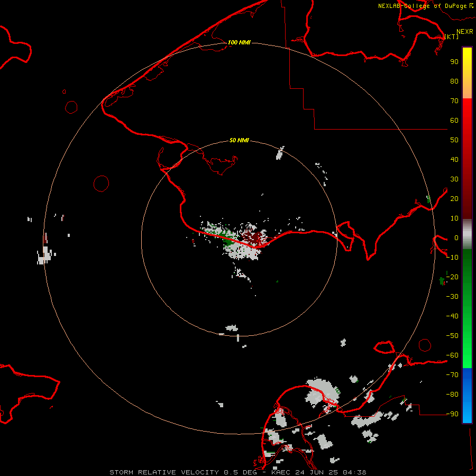The width and height of the screenshot is (476, 476).
Task: Click the 80 value on velocity scale
Action: 454,81
